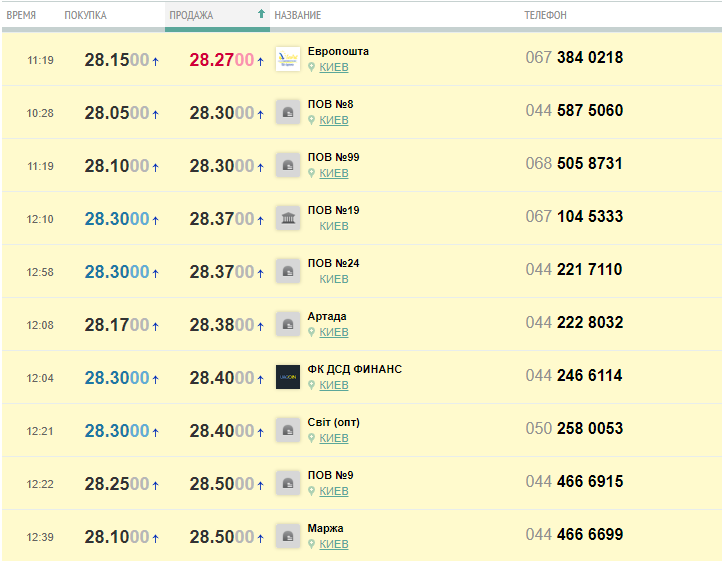The height and width of the screenshot is (561, 722).
Task: Click the ПОВ №8 exchange icon
Action: 287,112
